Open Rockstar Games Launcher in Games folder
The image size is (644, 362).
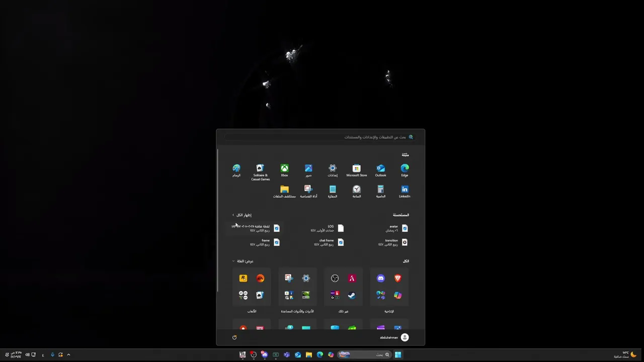[x=243, y=278]
